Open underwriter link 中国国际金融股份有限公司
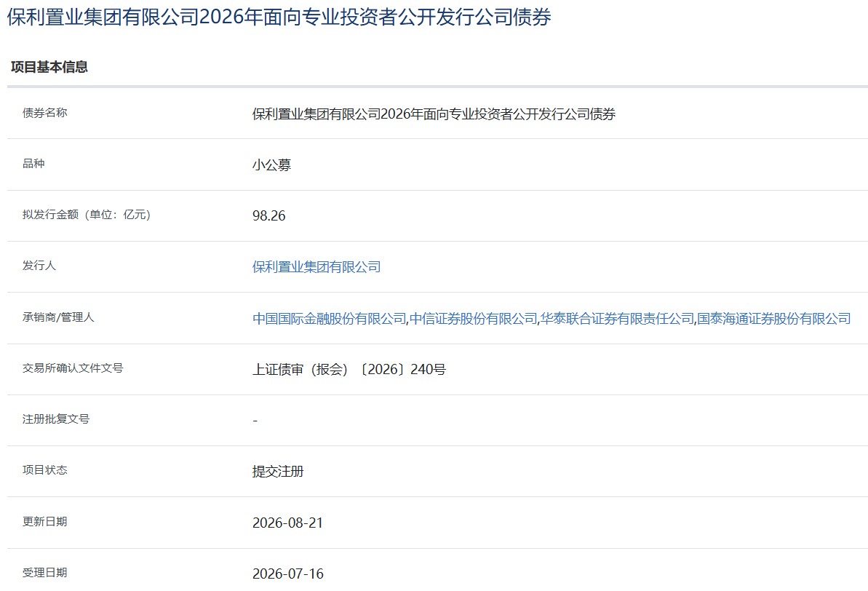The height and width of the screenshot is (591, 868). (x=330, y=319)
